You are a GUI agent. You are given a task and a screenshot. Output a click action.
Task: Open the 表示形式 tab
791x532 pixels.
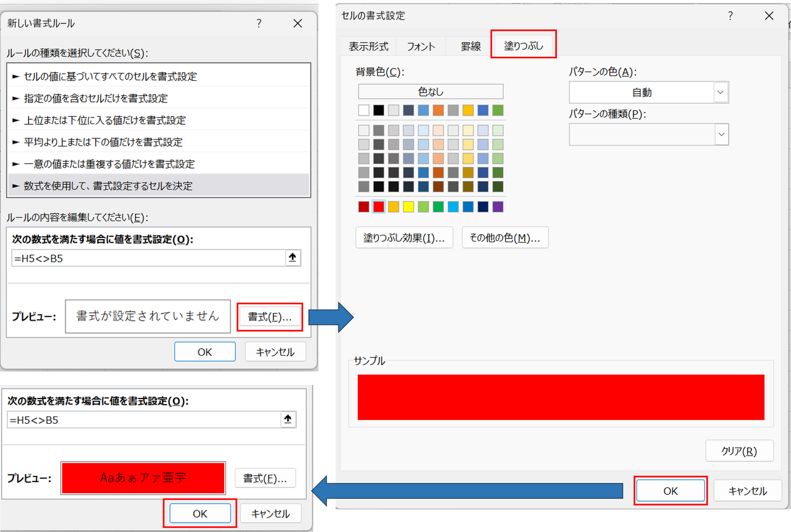pos(368,46)
